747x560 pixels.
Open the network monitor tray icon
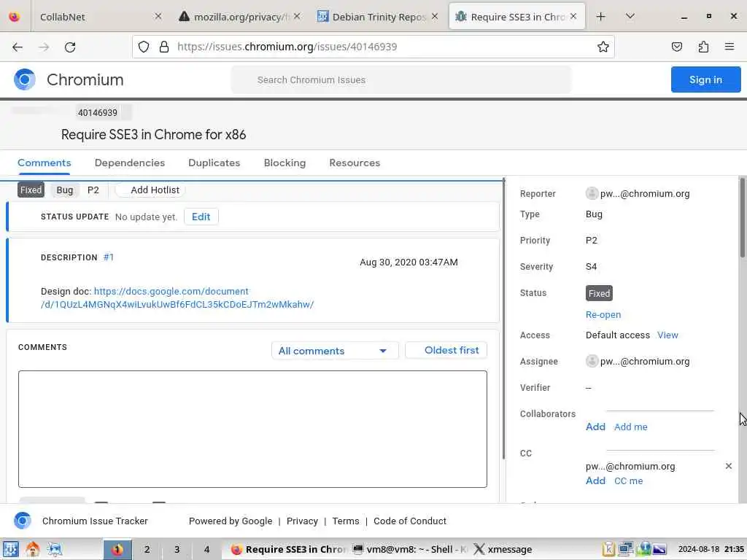625,549
